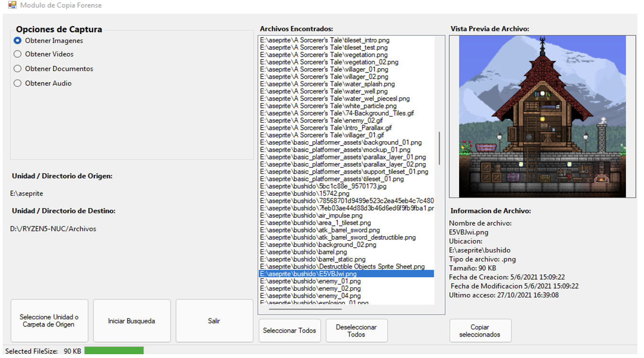
Task: Select background_01.png in basic_platformer_assets
Action: [x=346, y=142]
